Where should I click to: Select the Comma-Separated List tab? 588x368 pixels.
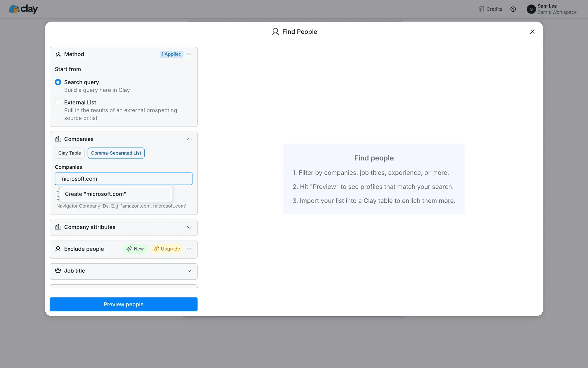[x=116, y=153]
